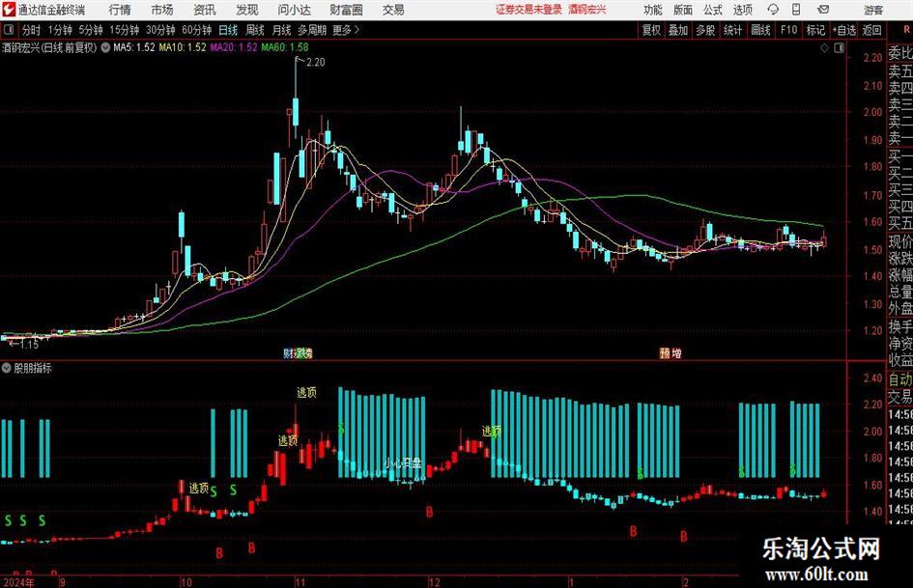Open the 版面 menu
The image size is (913, 588).
click(682, 10)
